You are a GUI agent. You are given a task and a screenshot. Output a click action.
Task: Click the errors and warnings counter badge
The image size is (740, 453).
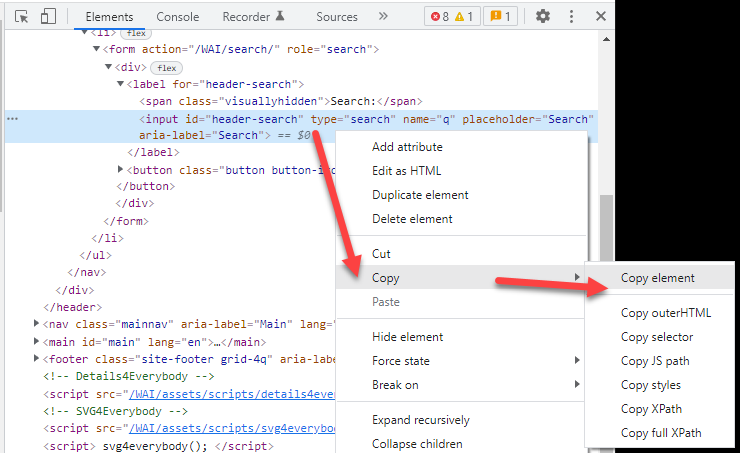coord(452,17)
